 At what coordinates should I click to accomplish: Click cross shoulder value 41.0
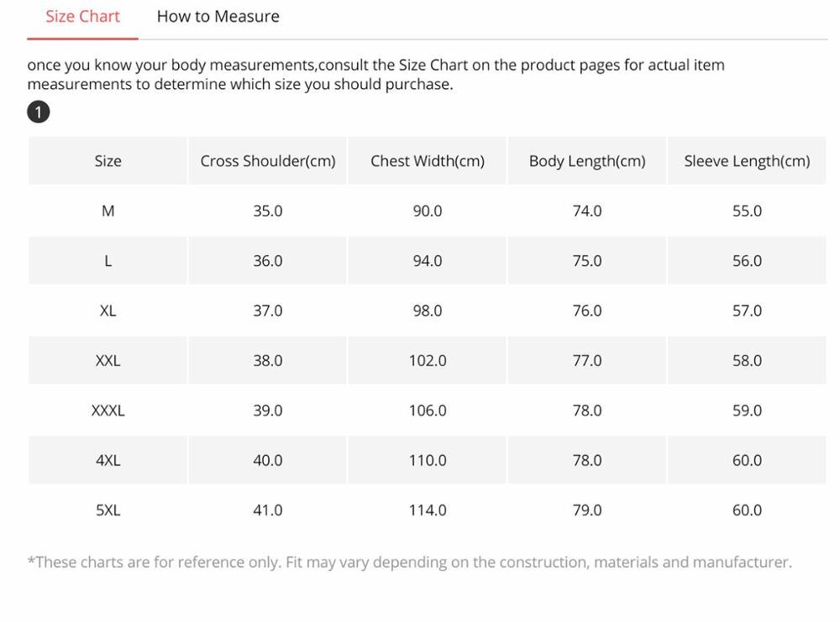point(267,510)
